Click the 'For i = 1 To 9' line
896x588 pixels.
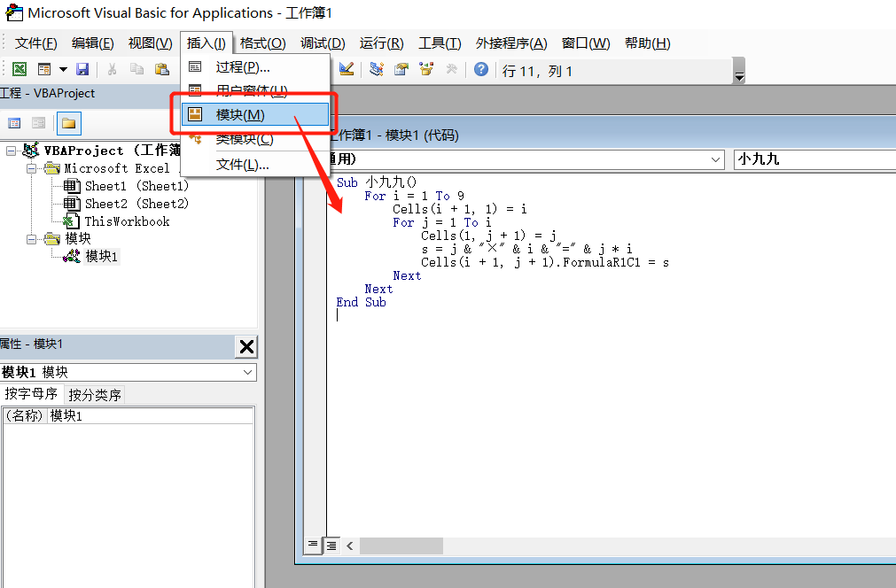point(414,196)
